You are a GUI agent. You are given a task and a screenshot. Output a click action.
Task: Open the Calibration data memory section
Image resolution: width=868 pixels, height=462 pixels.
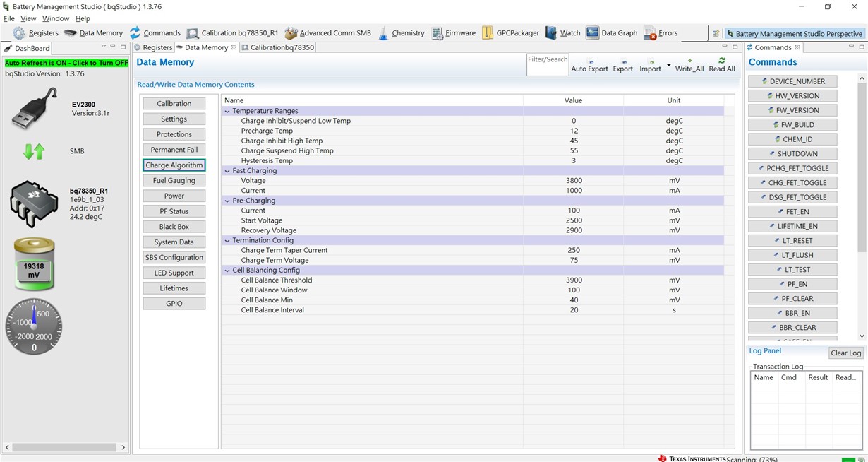click(x=174, y=104)
